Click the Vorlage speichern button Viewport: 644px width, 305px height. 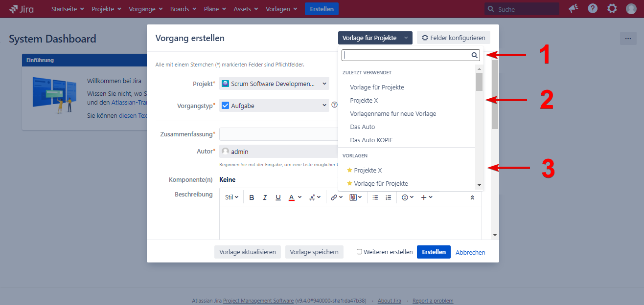click(314, 252)
